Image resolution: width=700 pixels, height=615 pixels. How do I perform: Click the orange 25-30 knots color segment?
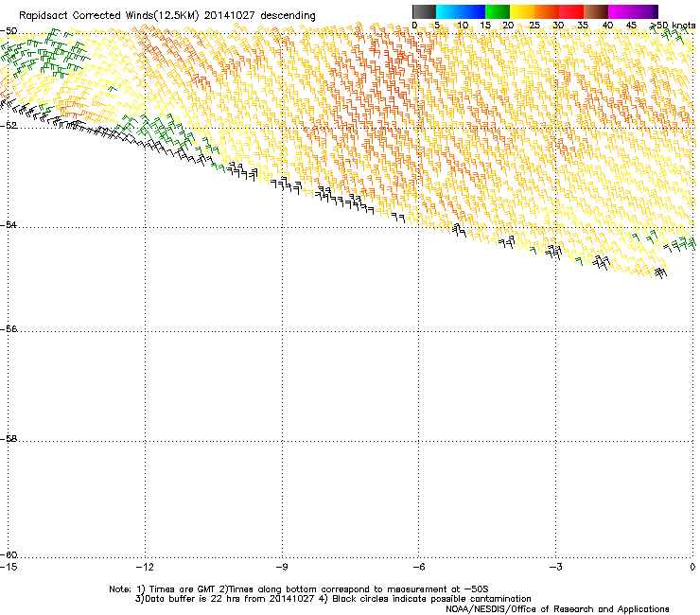pyautogui.click(x=547, y=11)
